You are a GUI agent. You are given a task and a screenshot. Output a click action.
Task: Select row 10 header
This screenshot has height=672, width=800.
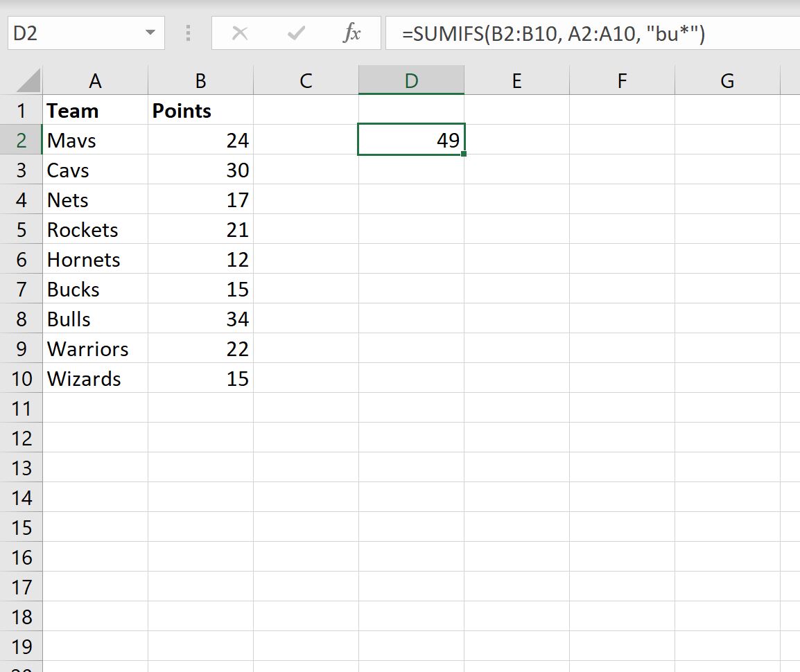(x=21, y=378)
